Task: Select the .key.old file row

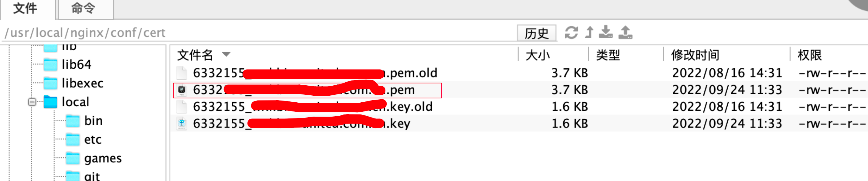Action: pos(312,107)
